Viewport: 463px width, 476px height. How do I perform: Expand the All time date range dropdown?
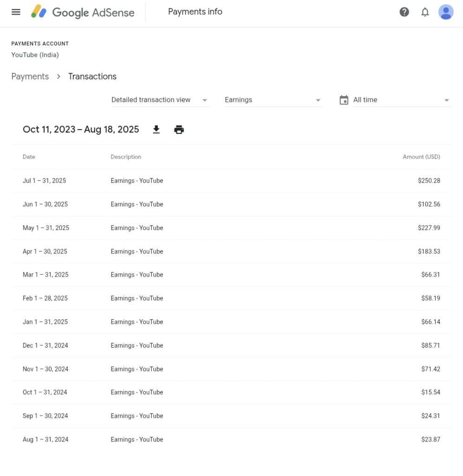(x=402, y=100)
